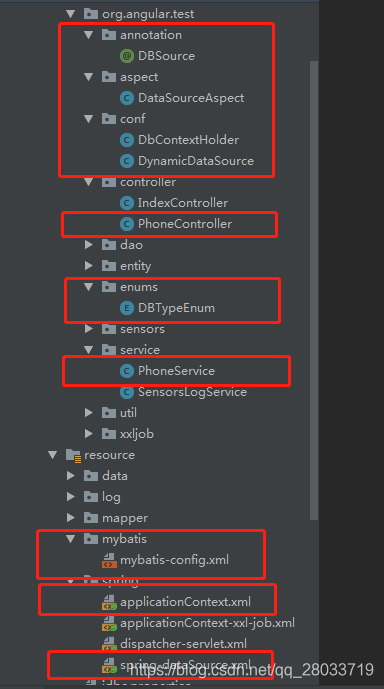Click the mapper folder icon
The image size is (384, 689).
91,518
